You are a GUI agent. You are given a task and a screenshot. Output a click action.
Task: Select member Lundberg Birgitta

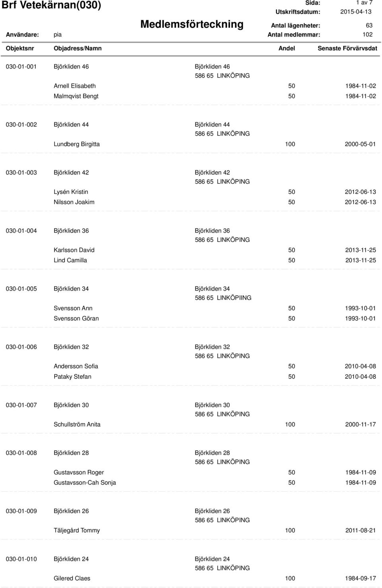pos(77,144)
